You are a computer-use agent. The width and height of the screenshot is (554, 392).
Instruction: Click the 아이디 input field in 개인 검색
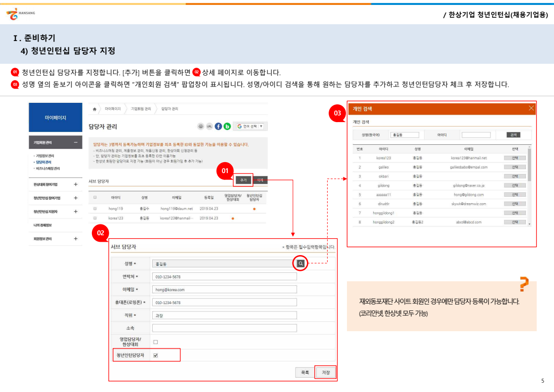476,135
